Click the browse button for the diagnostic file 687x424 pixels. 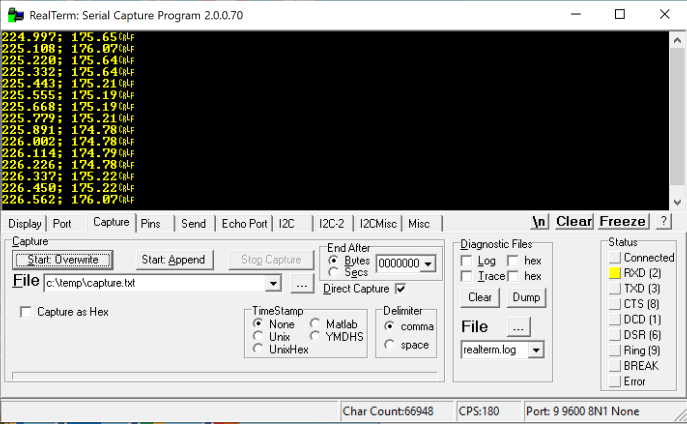(517, 327)
